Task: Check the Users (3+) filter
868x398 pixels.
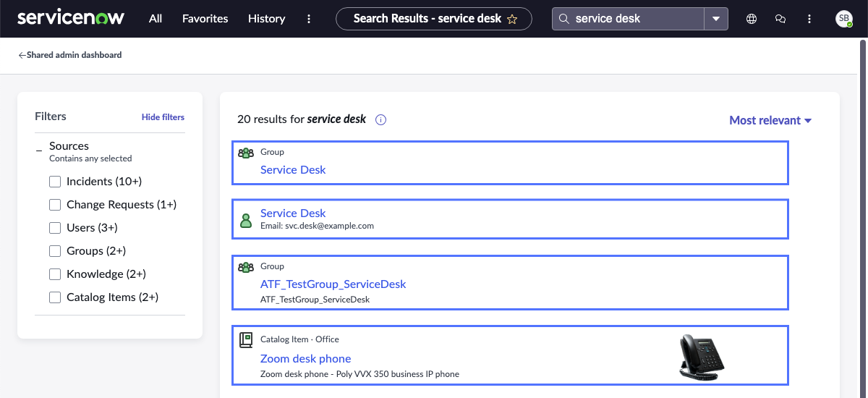Action: 55,228
